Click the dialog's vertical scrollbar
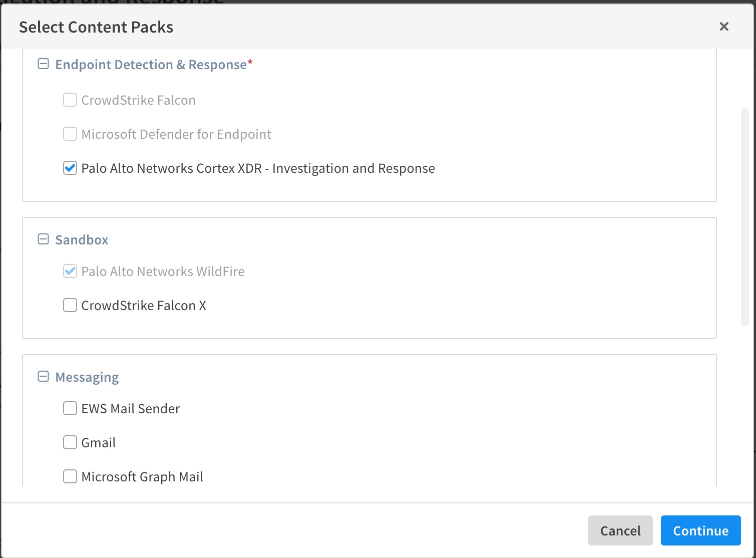The width and height of the screenshot is (756, 558). 744,216
